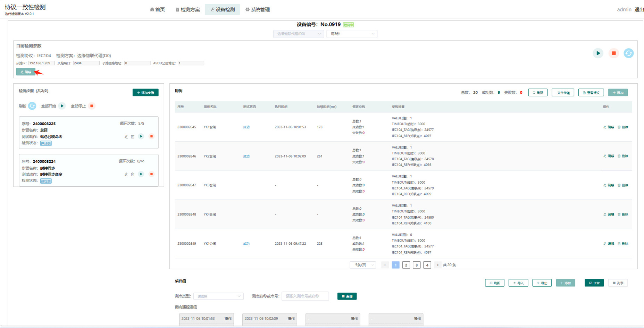644x328 pixels.
Task: Stop step 2400003225 总召 red icon
Action: (151, 136)
